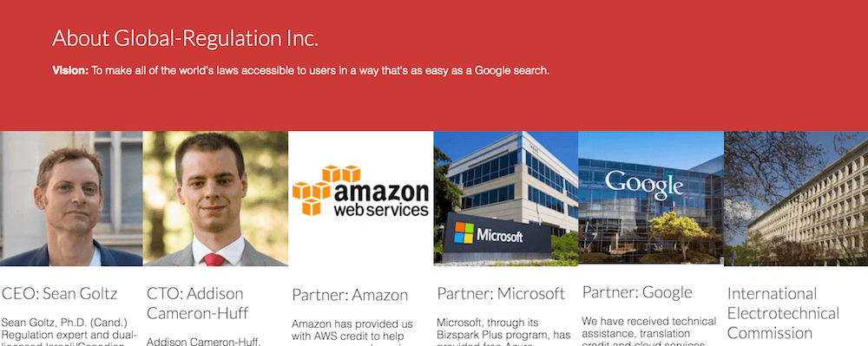Screen dimensions: 868x346
Task: Click the Microsoft Bizspark Plus description text
Action: click(503, 331)
